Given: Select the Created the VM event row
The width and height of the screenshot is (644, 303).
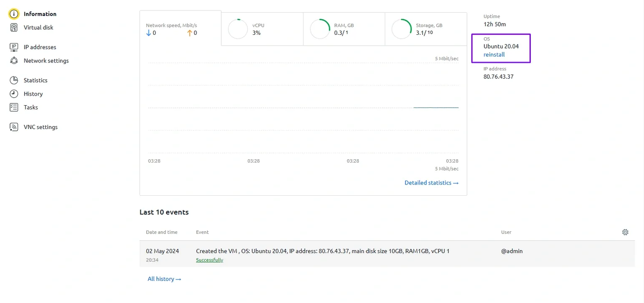Looking at the screenshot, I should click(322, 251).
